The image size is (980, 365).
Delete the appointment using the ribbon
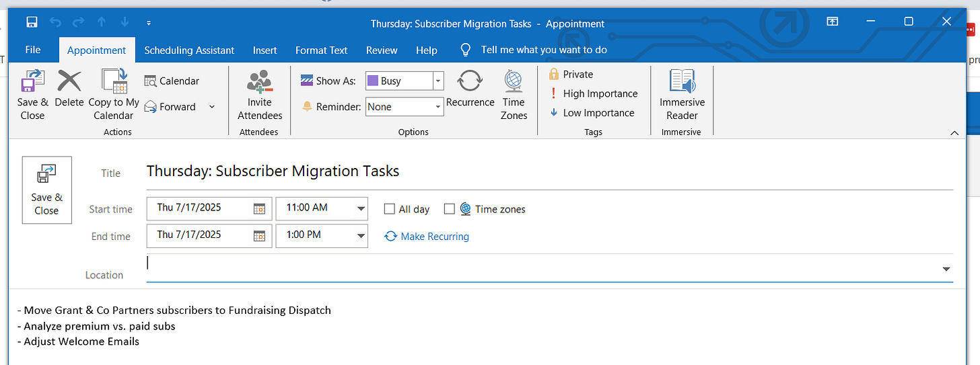coord(69,89)
